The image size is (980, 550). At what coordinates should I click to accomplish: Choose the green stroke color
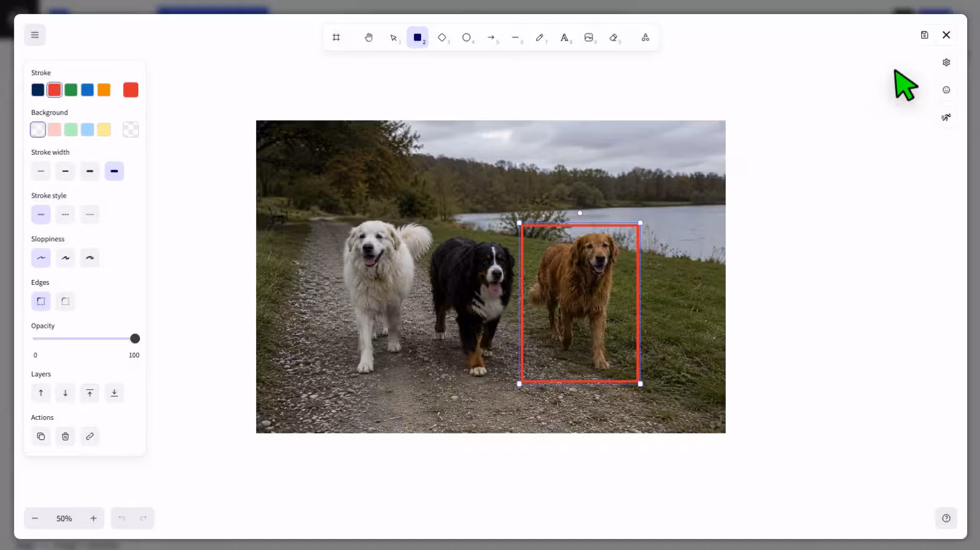point(71,90)
